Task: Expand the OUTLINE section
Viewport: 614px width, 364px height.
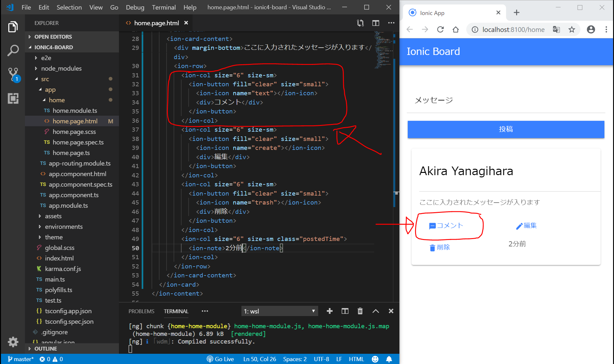Action: [45, 349]
